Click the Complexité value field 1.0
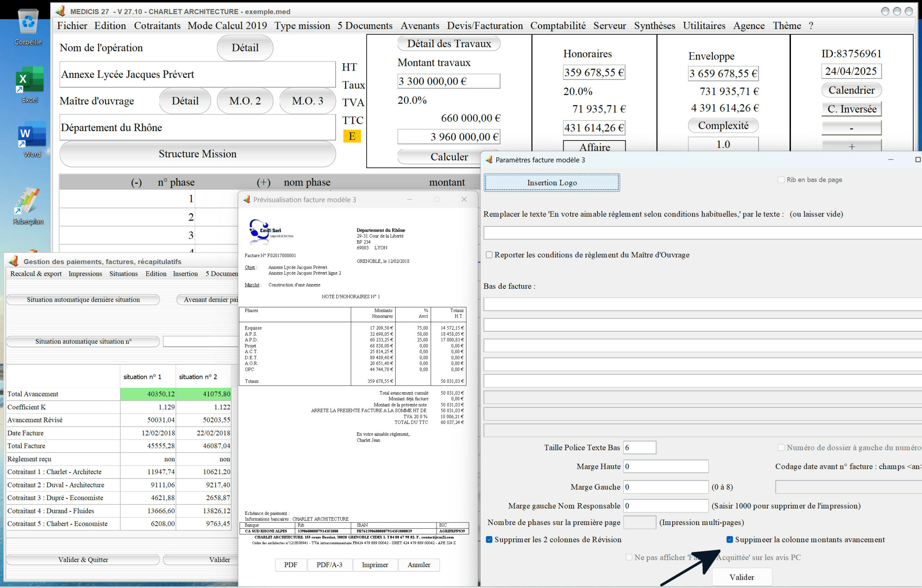Image resolution: width=922 pixels, height=588 pixels. pos(723,144)
